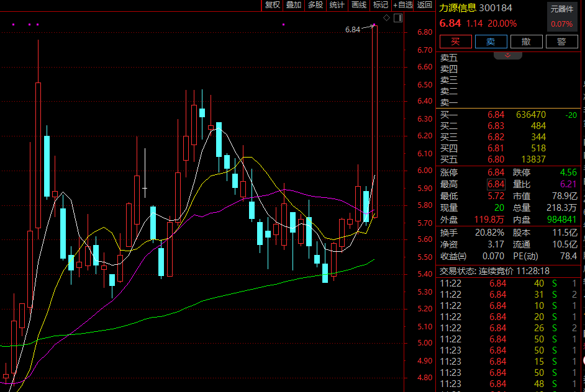This screenshot has width=585, height=392.
Task: Expand the sell orders with red chevron
Action: [508, 55]
